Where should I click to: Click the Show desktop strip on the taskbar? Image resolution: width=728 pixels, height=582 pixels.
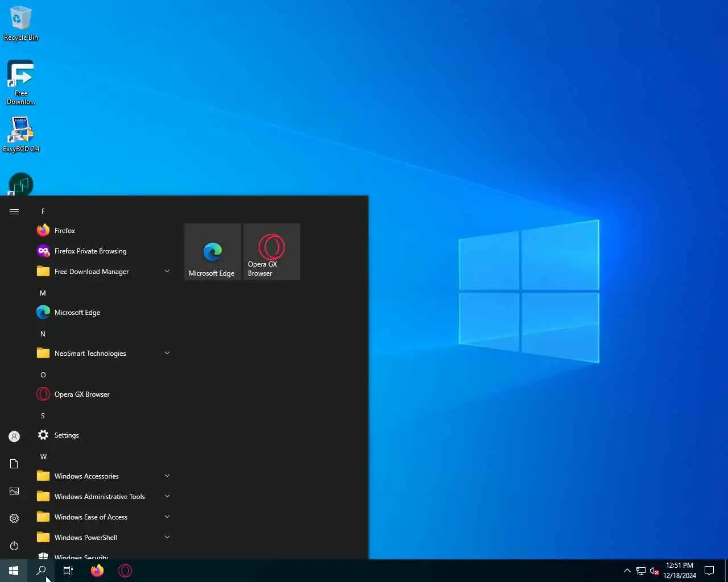(x=726, y=571)
